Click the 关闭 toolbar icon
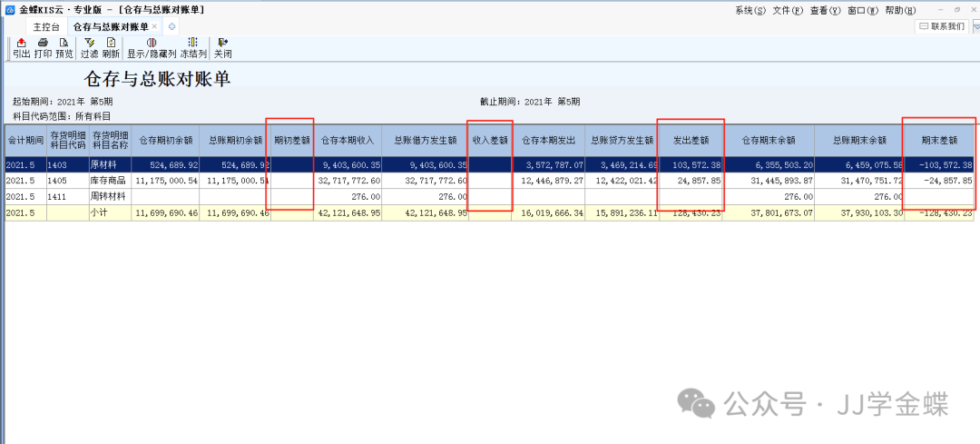Image resolution: width=980 pixels, height=444 pixels. pos(222,48)
